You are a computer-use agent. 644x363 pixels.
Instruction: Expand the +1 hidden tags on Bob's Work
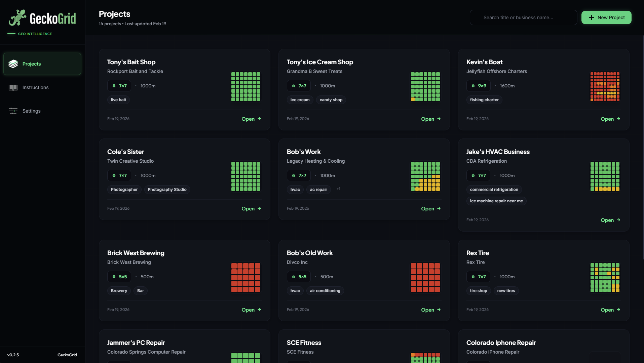click(x=338, y=189)
